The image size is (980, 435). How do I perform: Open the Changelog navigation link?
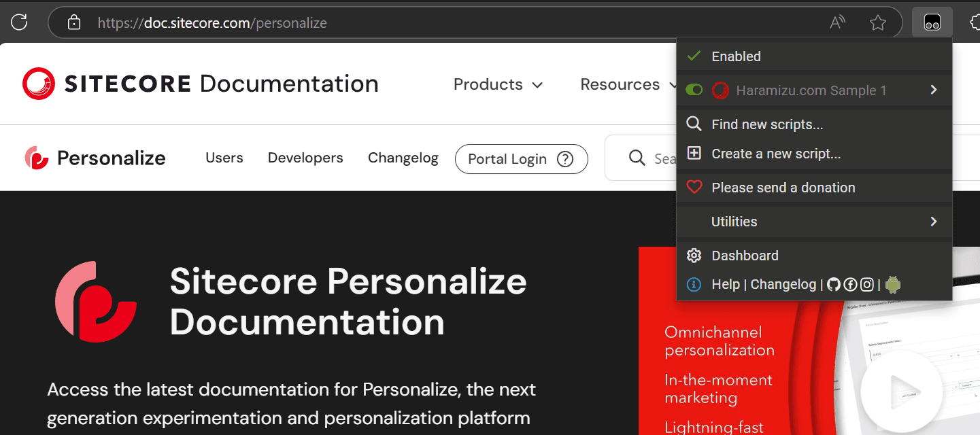click(x=403, y=158)
